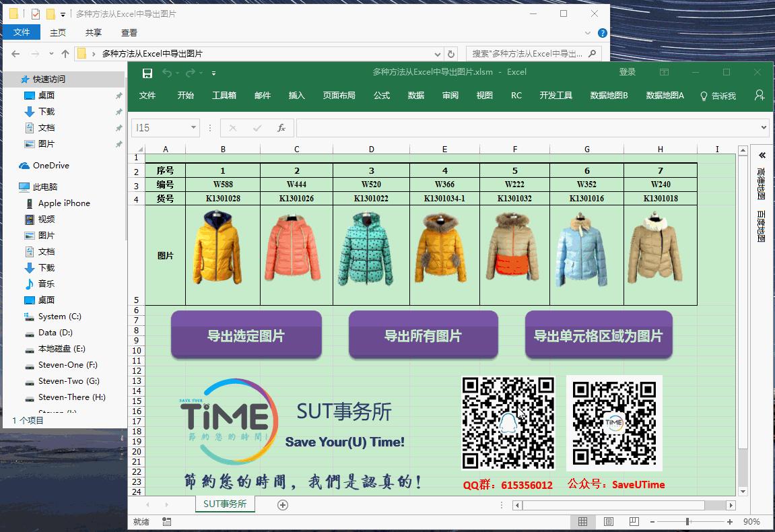Click the Excel account person icon
Image resolution: width=775 pixels, height=532 pixels.
click(760, 95)
